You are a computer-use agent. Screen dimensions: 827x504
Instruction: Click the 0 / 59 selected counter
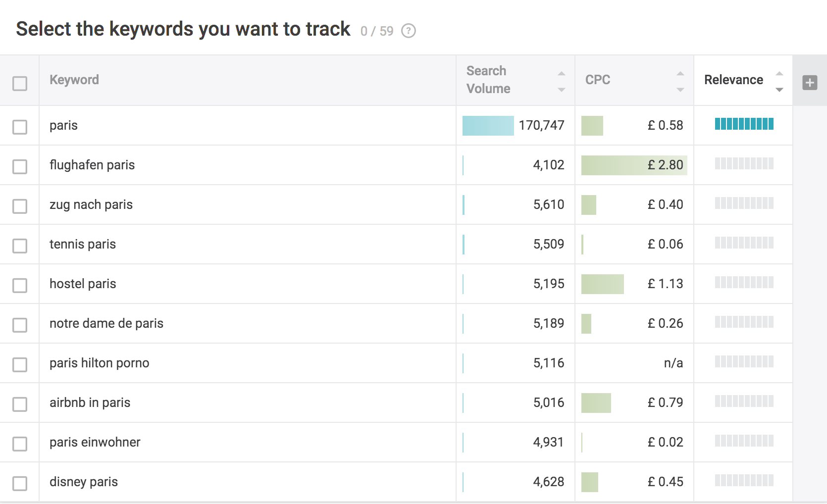pyautogui.click(x=376, y=32)
